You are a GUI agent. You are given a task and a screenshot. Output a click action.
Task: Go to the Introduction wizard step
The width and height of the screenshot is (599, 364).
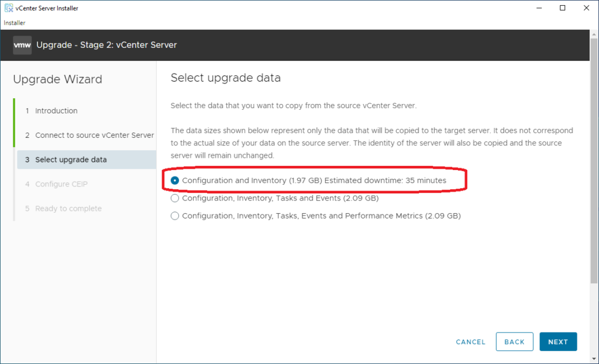[56, 111]
